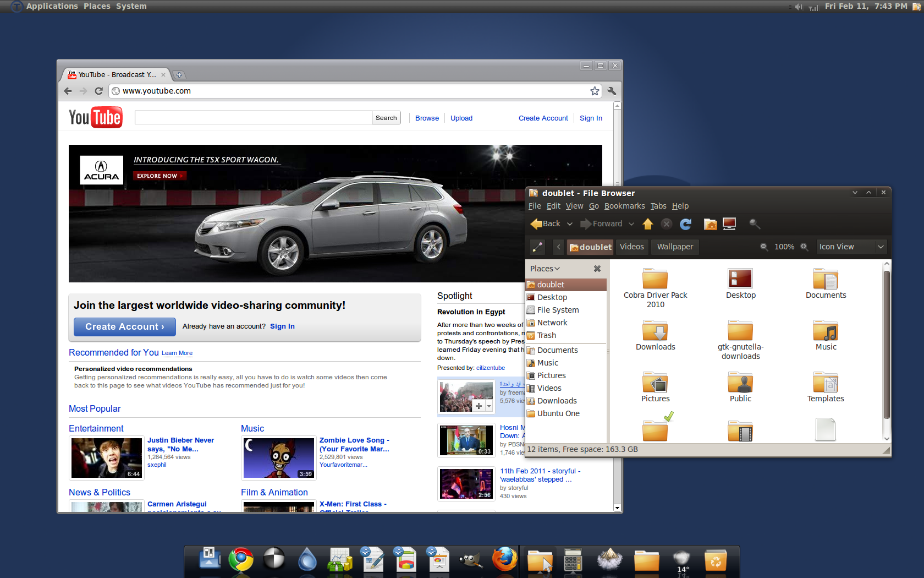Open the trash recycle icon in dock
Image resolution: width=924 pixels, height=578 pixels.
[x=716, y=561]
